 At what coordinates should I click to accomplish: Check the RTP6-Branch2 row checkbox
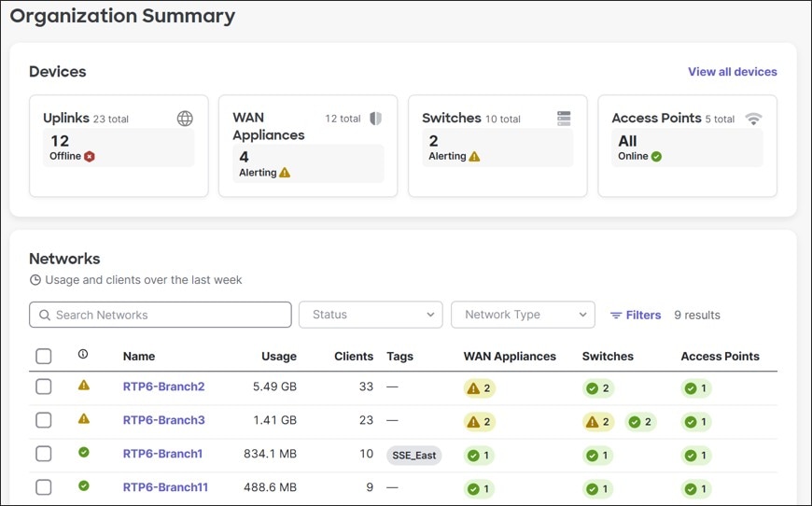click(x=44, y=387)
